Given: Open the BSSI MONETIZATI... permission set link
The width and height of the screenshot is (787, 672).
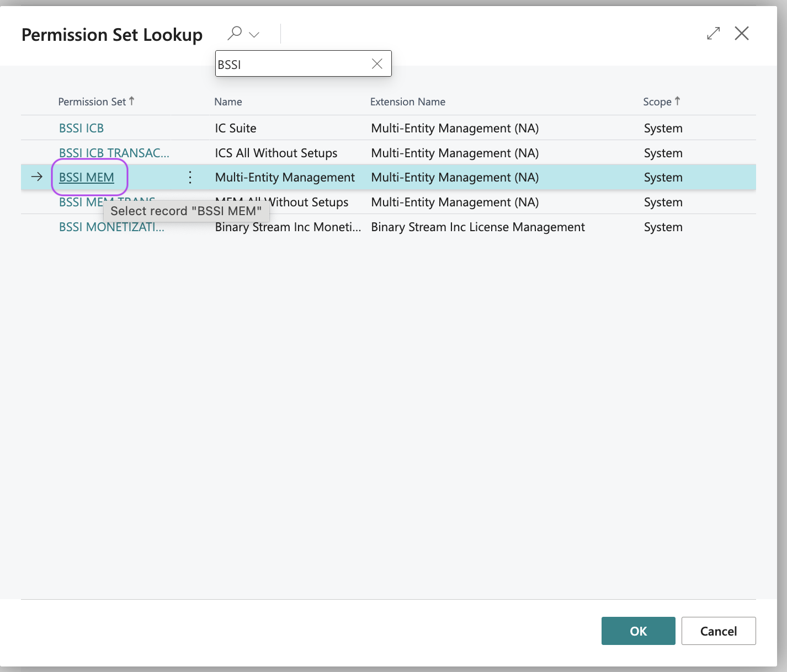Looking at the screenshot, I should coord(111,227).
